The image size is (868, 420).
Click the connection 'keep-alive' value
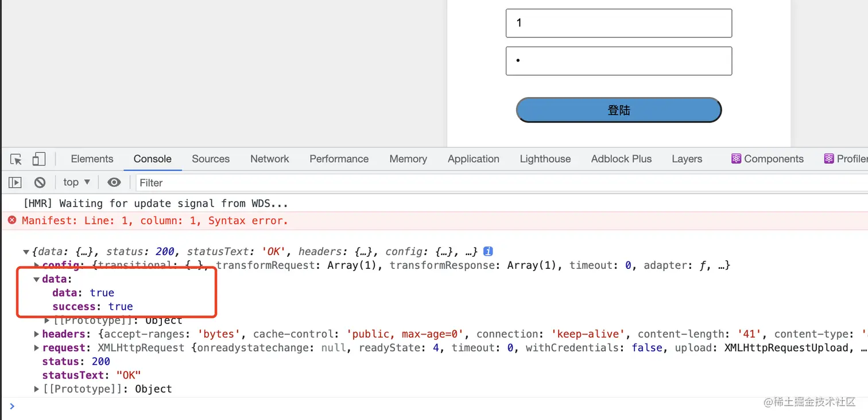pyautogui.click(x=589, y=334)
